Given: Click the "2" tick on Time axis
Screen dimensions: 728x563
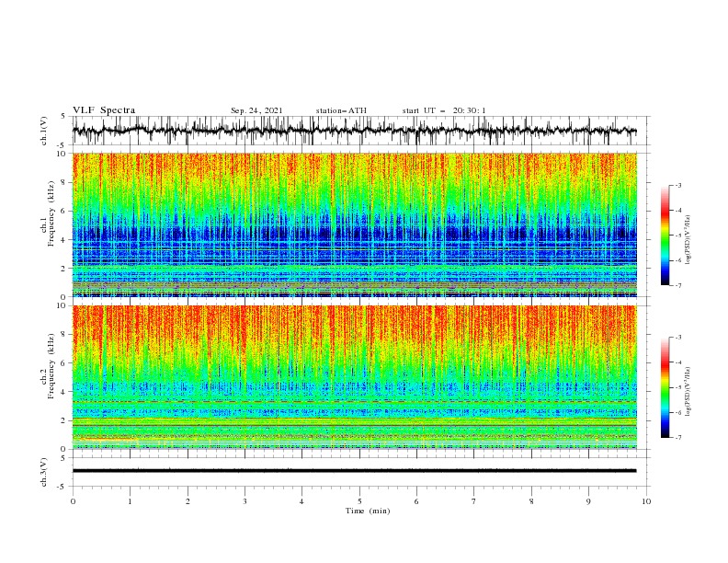Looking at the screenshot, I should [188, 501].
